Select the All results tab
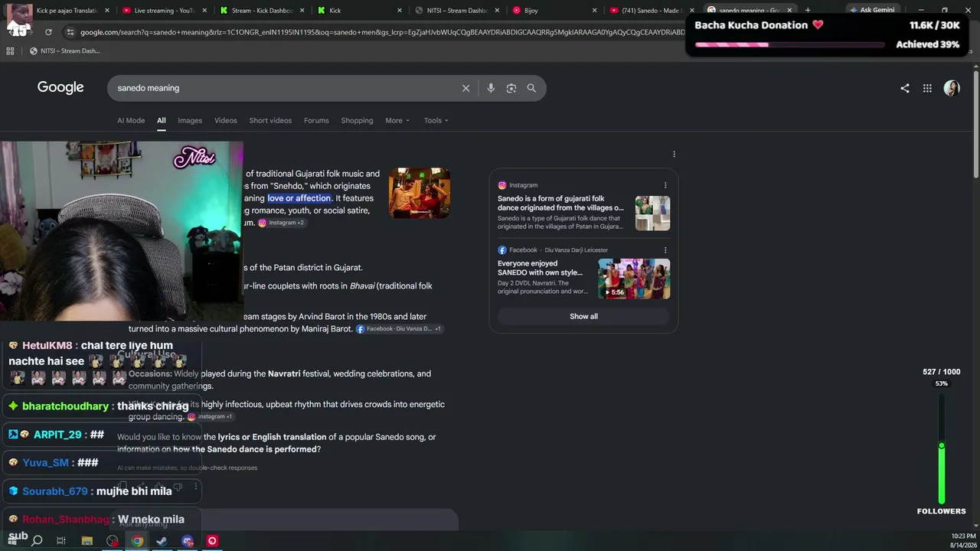The height and width of the screenshot is (551, 980). click(x=162, y=120)
